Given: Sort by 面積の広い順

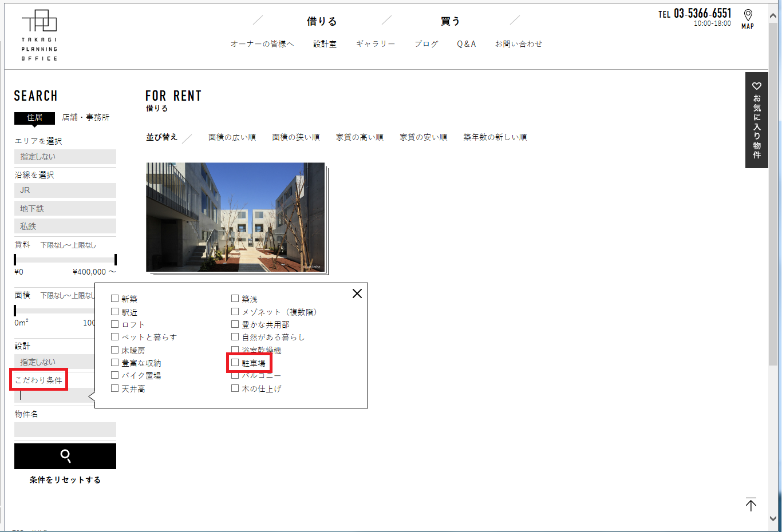Looking at the screenshot, I should tap(232, 137).
